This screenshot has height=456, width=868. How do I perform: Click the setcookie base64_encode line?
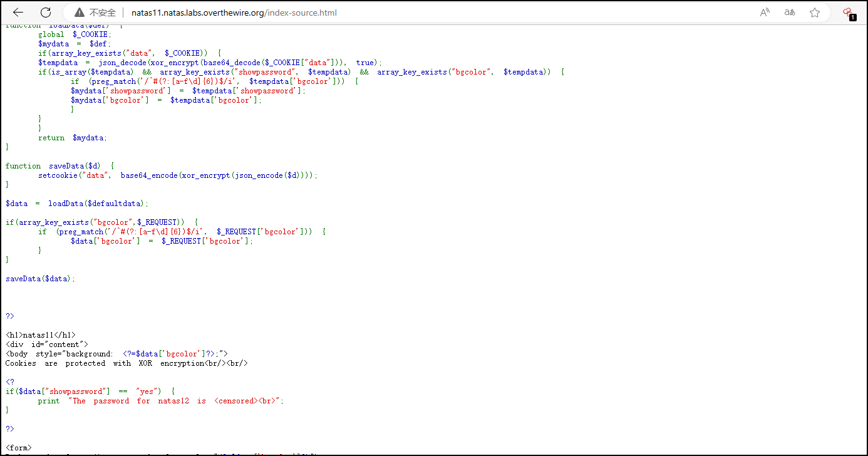tap(178, 175)
